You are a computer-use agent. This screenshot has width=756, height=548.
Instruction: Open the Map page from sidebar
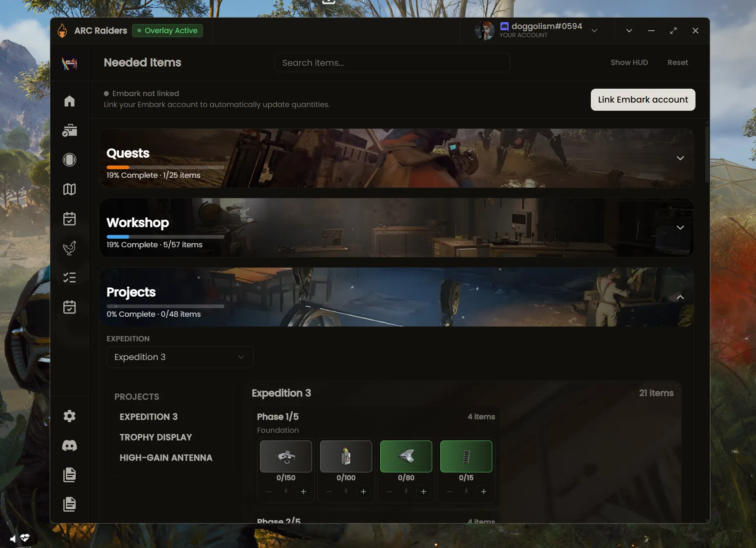(70, 189)
